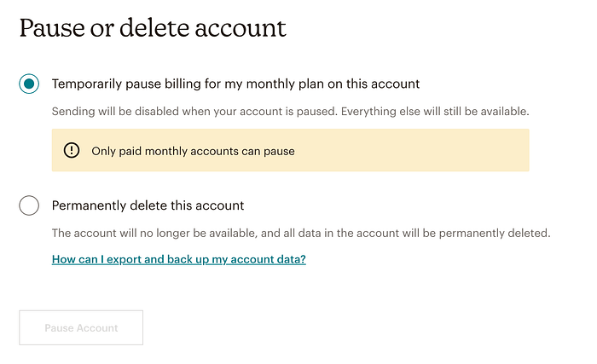Click the "Permanently delete this account" label
This screenshot has height=364, width=597.
pyautogui.click(x=148, y=205)
